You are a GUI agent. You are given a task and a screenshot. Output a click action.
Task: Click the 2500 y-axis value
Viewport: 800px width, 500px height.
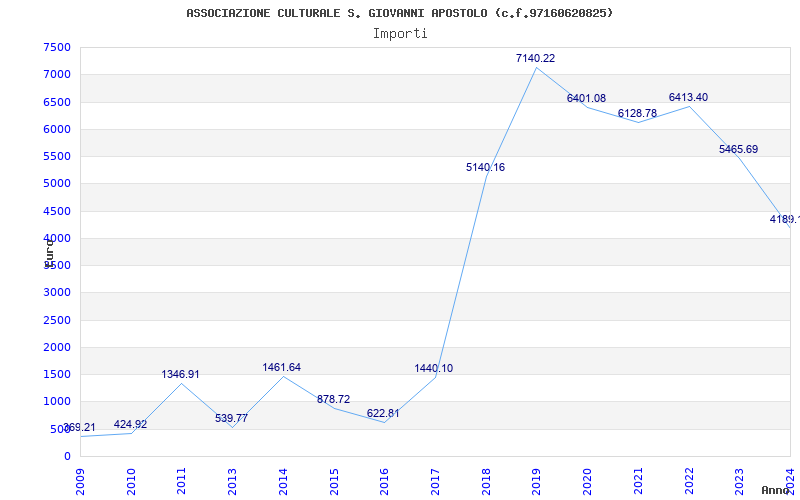pyautogui.click(x=57, y=320)
